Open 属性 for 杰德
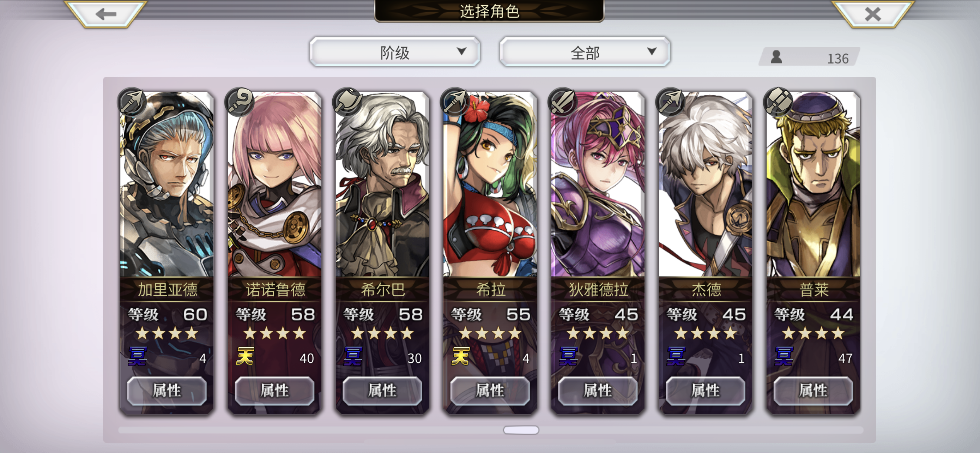The image size is (980, 453). pyautogui.click(x=705, y=391)
